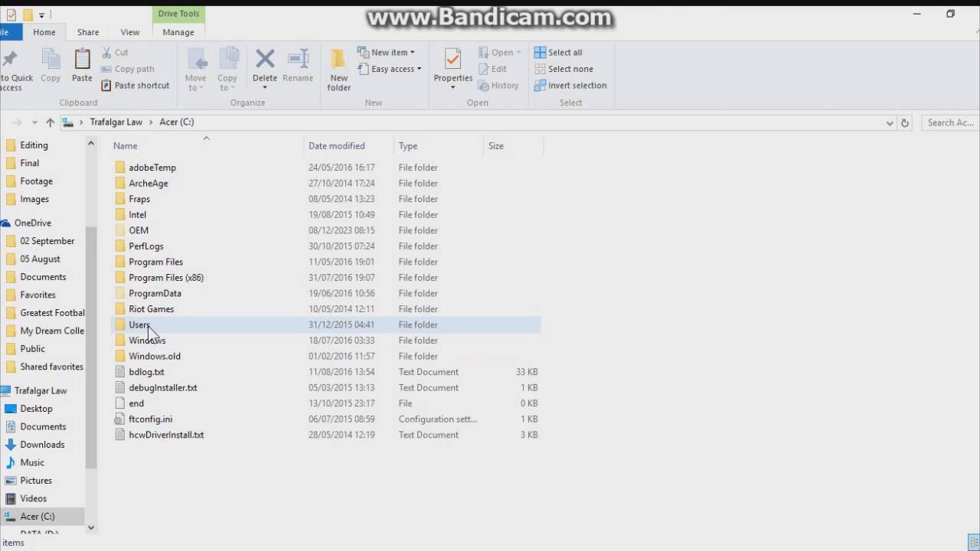Open the Easy access dropdown
The width and height of the screenshot is (980, 551).
click(x=390, y=69)
